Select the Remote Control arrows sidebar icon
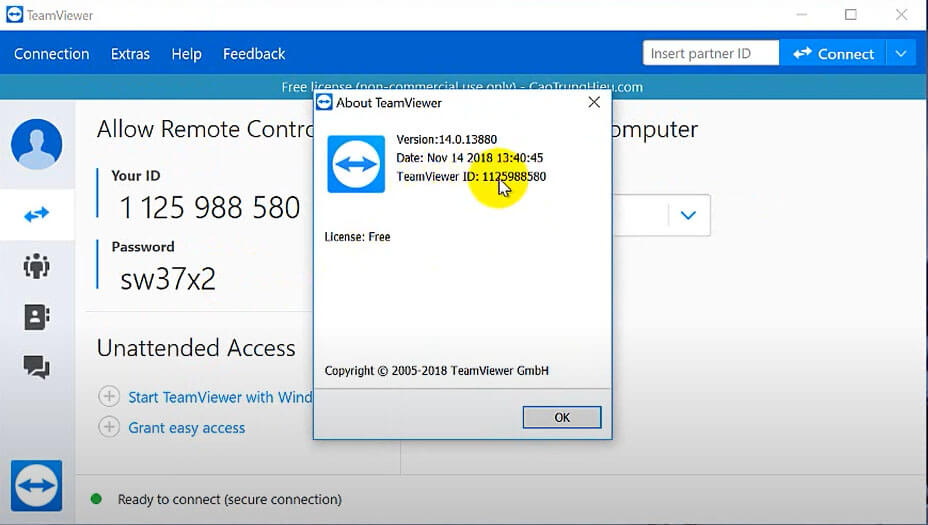Viewport: 928px width, 525px height. click(x=37, y=214)
